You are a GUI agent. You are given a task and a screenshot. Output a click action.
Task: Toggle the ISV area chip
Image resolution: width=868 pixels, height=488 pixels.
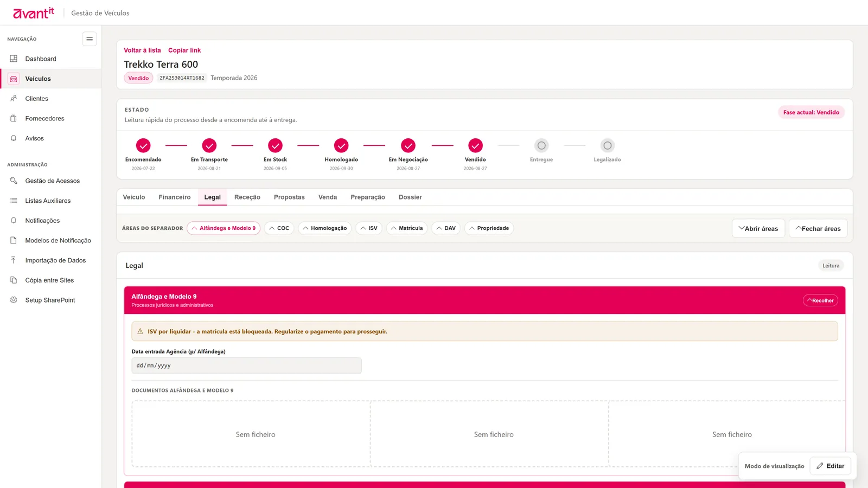(369, 228)
